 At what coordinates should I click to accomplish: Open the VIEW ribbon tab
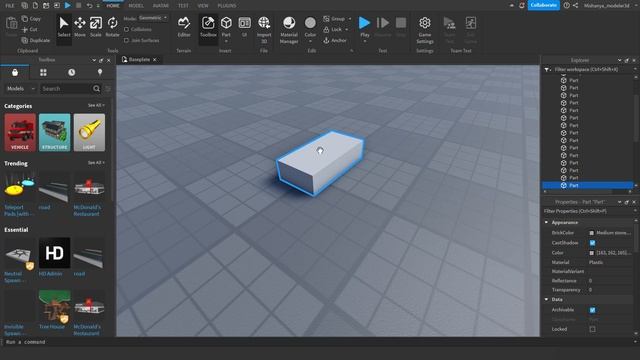point(203,5)
